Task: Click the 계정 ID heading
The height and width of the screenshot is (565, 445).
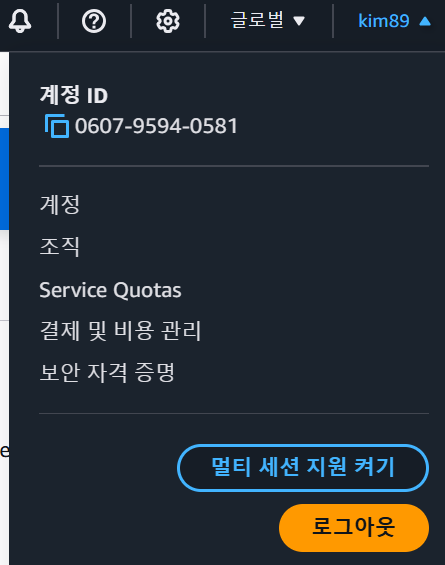Action: click(x=74, y=95)
